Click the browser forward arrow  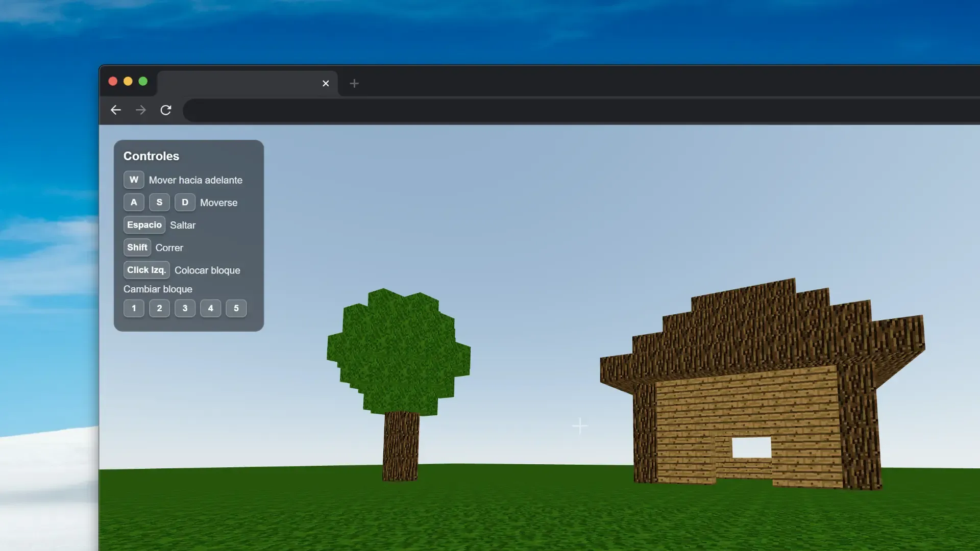pos(141,110)
